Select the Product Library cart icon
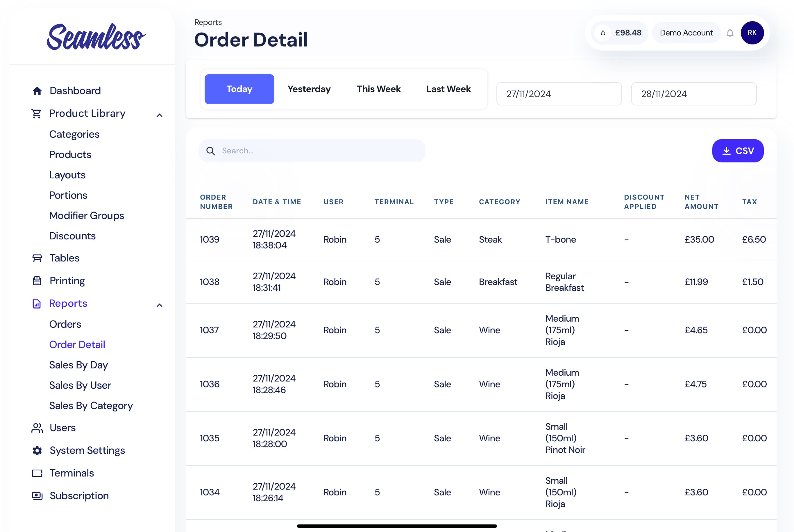Screen dimensions: 794x532 click(x=37, y=113)
